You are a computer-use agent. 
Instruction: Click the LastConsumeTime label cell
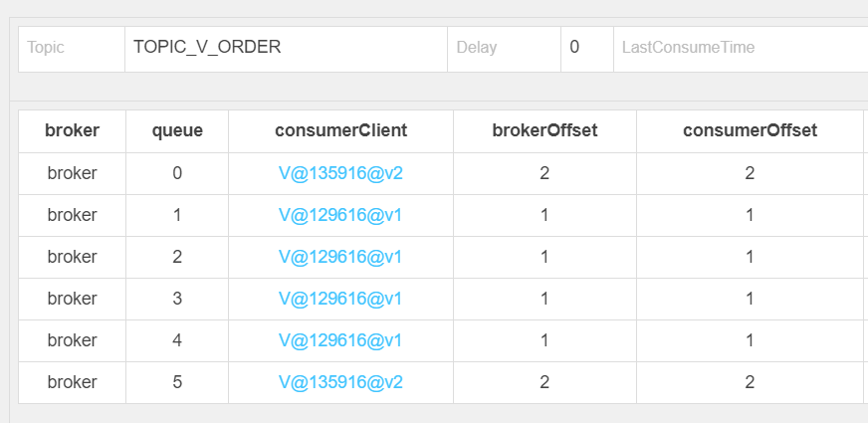click(x=741, y=49)
